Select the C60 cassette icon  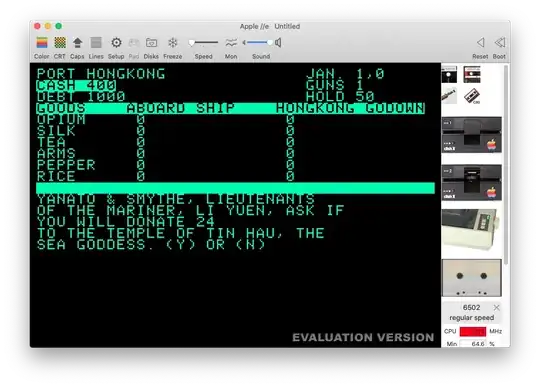pyautogui.click(x=471, y=96)
